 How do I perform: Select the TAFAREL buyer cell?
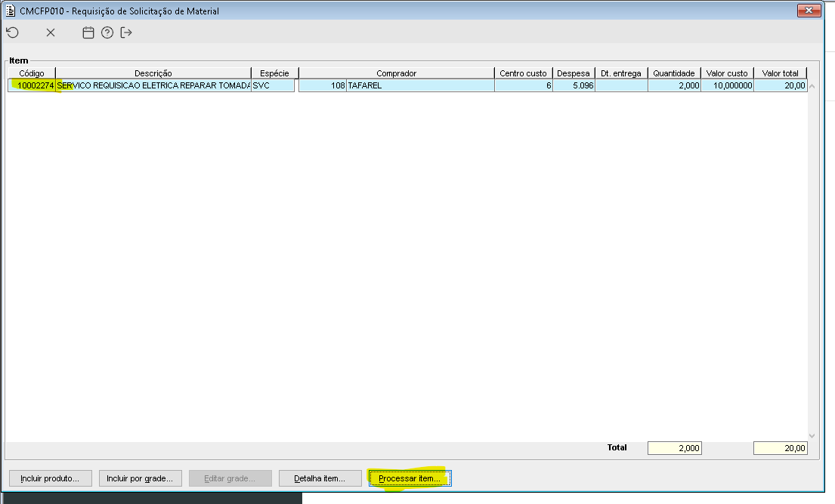(419, 86)
